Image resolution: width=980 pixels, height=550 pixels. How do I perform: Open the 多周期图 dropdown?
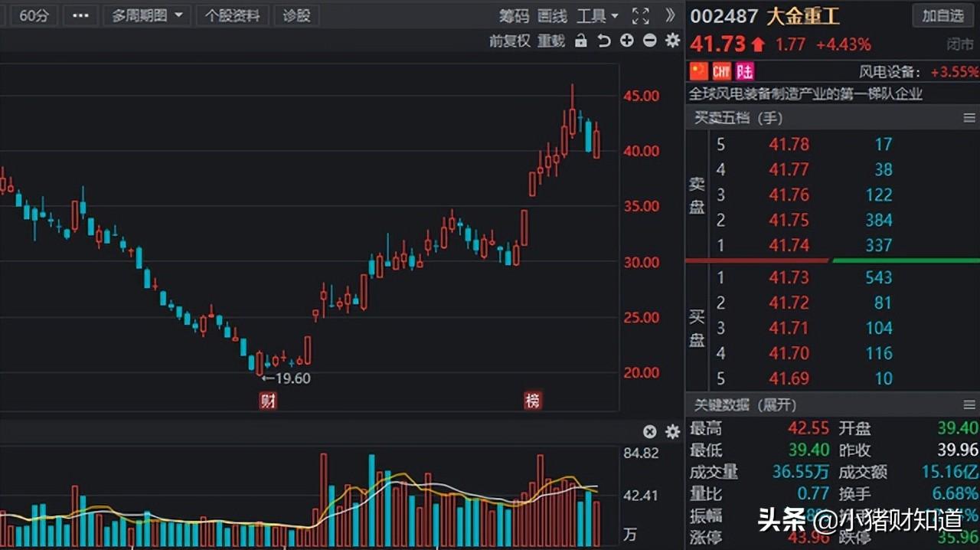coord(146,15)
